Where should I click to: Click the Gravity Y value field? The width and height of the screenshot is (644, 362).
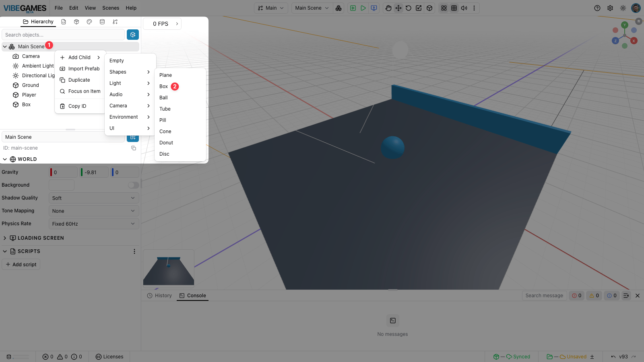94,172
